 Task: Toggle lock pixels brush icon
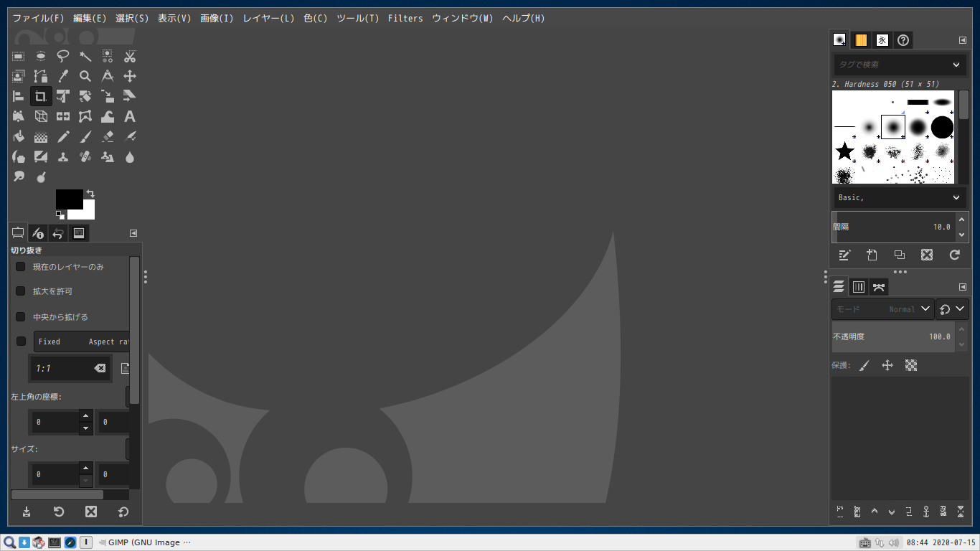pos(864,365)
